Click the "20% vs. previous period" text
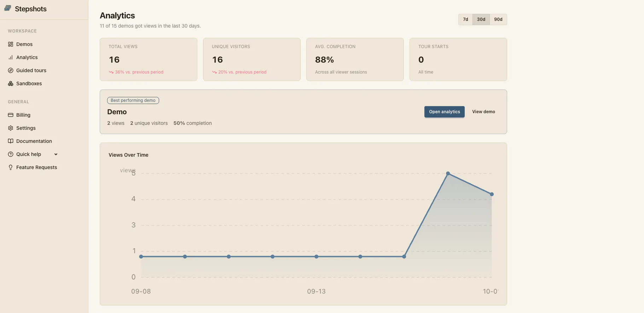The width and height of the screenshot is (644, 313). tap(242, 72)
